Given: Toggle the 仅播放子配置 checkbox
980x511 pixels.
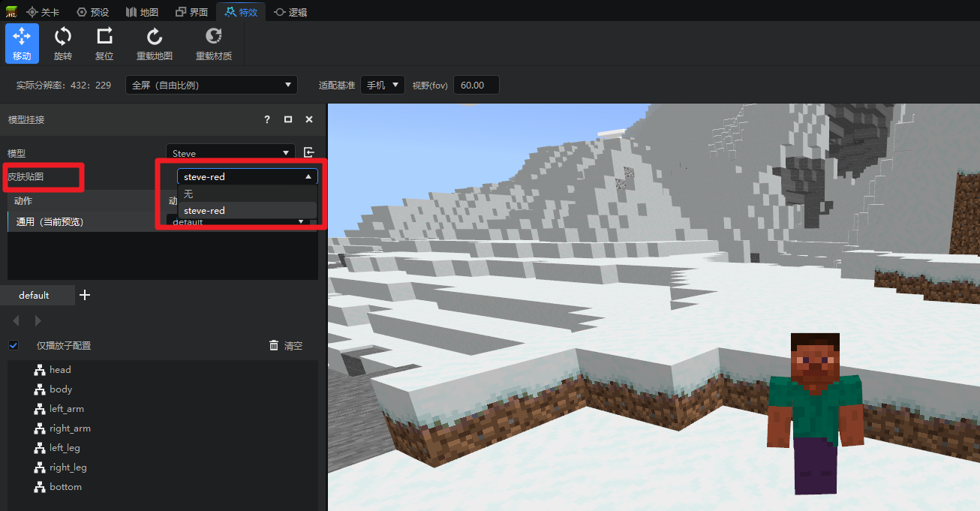Looking at the screenshot, I should coord(14,346).
